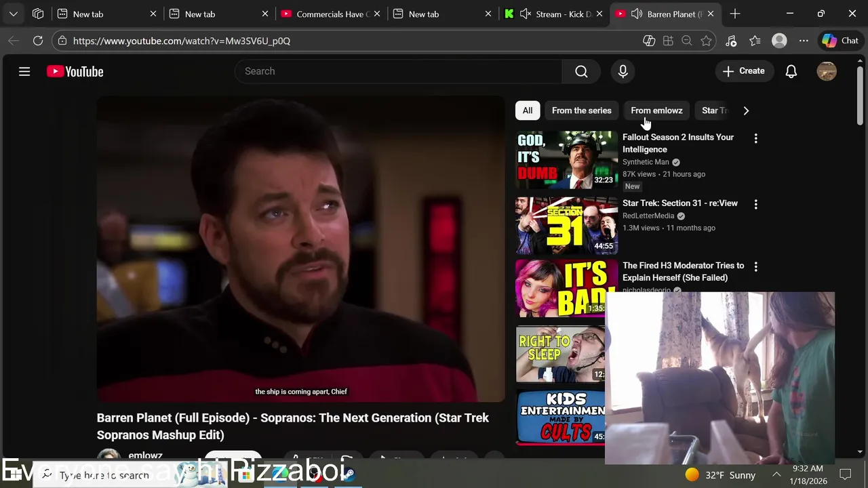Open Copilot Chat in the toolbar
The width and height of the screenshot is (868, 488).
(840, 41)
